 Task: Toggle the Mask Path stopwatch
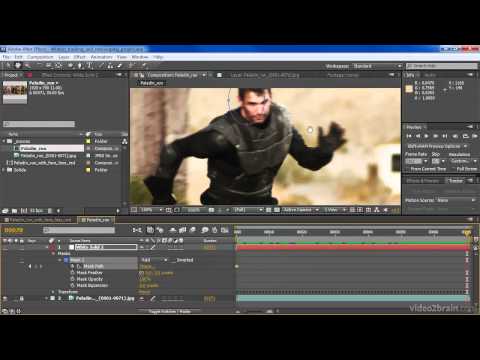[x=73, y=266]
